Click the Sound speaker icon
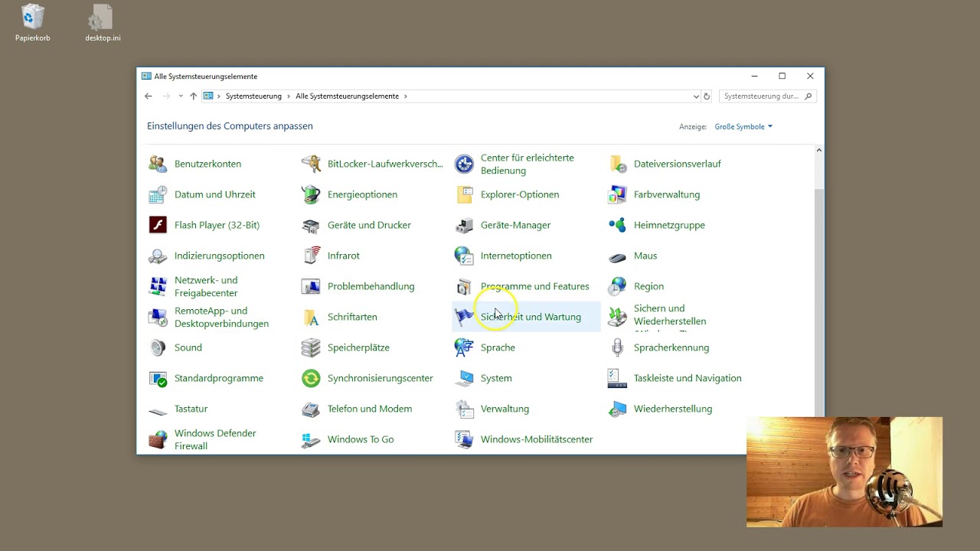This screenshot has height=551, width=980. pyautogui.click(x=158, y=347)
